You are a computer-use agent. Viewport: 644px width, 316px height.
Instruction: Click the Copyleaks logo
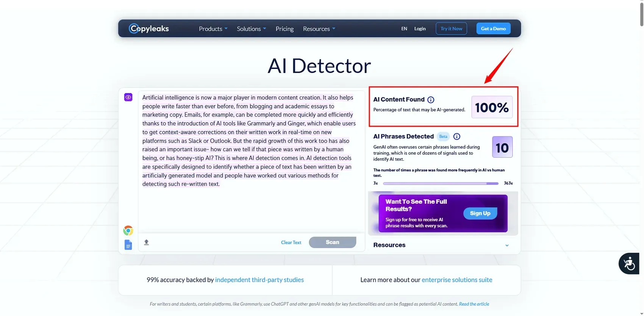point(149,28)
